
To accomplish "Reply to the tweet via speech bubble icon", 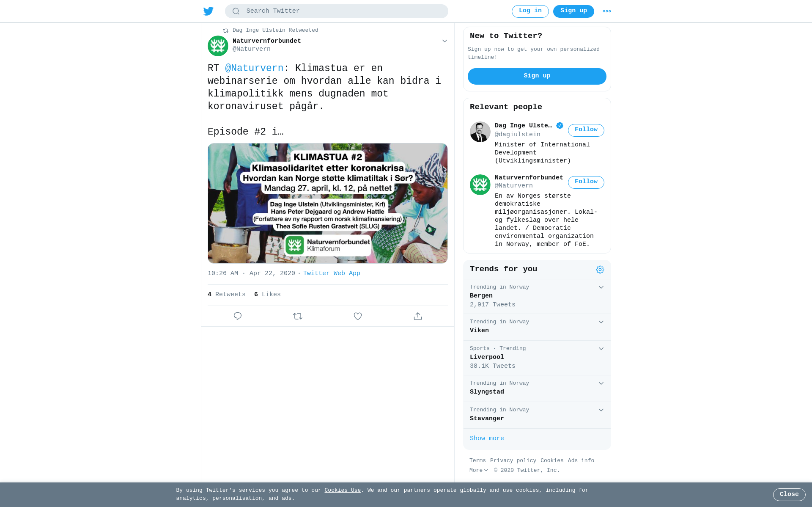I will coord(238,316).
